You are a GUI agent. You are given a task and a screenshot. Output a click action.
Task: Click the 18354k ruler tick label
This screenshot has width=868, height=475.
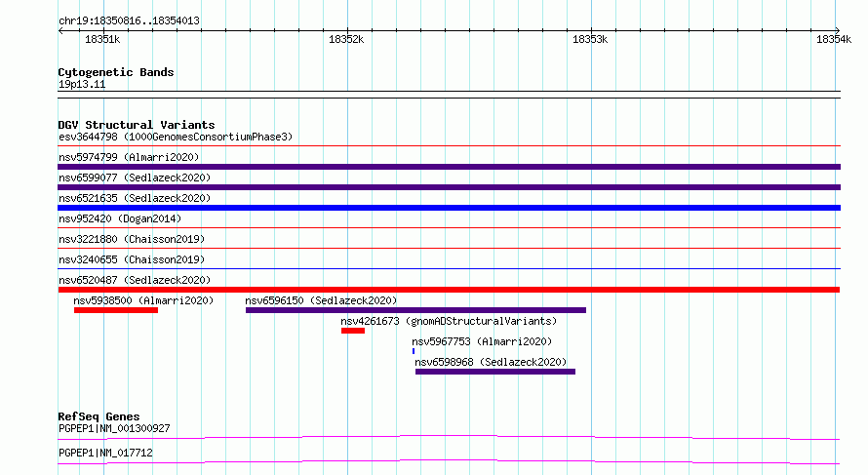click(834, 39)
